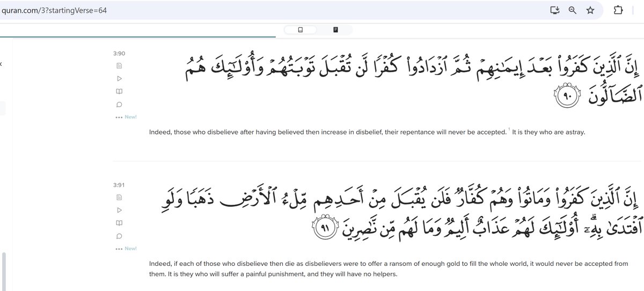The height and width of the screenshot is (291, 644).
Task: Open the reflections comment icon for verse 3:91
Action: [x=119, y=236]
